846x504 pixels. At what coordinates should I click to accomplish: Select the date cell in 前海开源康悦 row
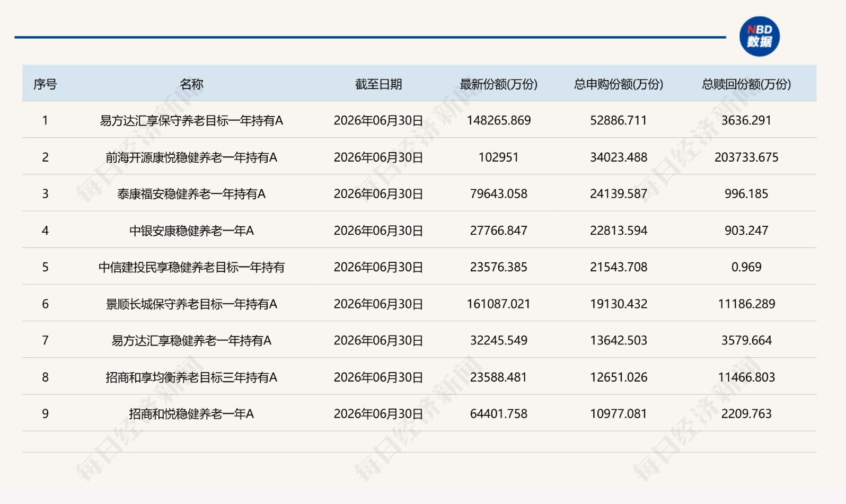(378, 157)
